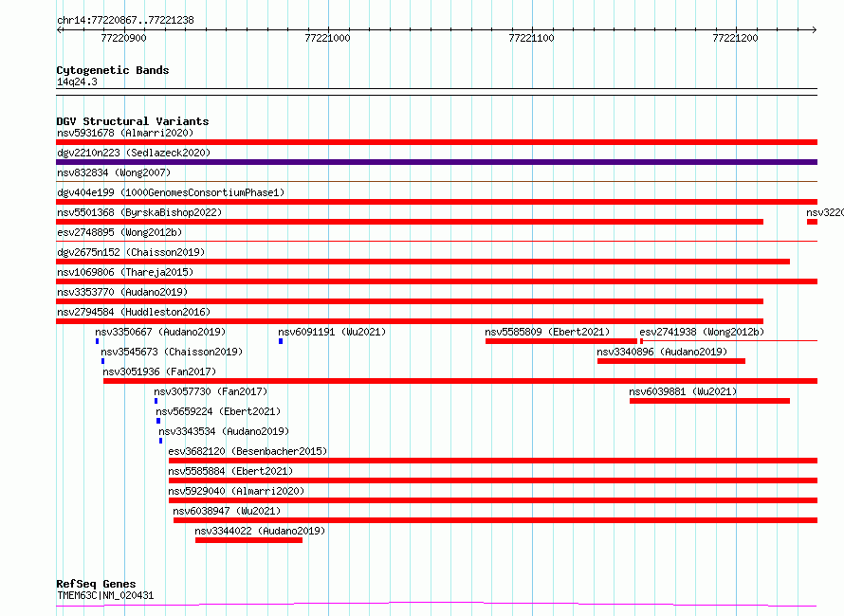844x616 pixels.
Task: Click nsv3343534 (Audano2019) label
Action: (x=224, y=431)
